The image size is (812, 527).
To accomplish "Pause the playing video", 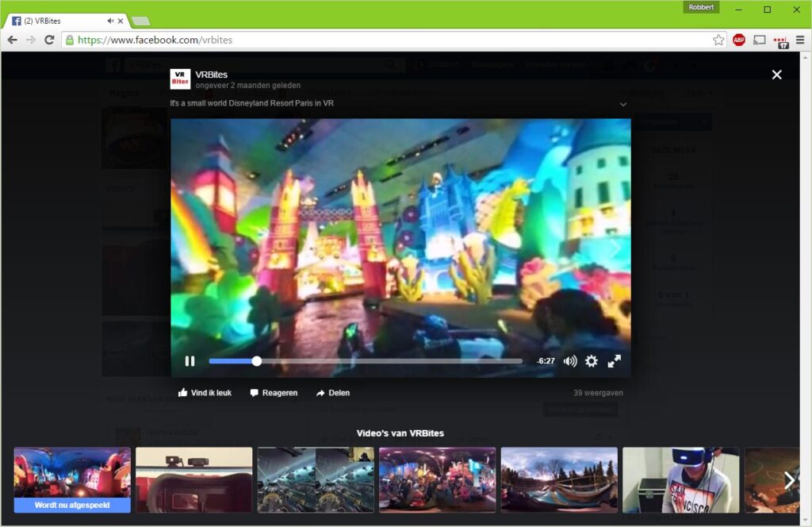I will (190, 361).
